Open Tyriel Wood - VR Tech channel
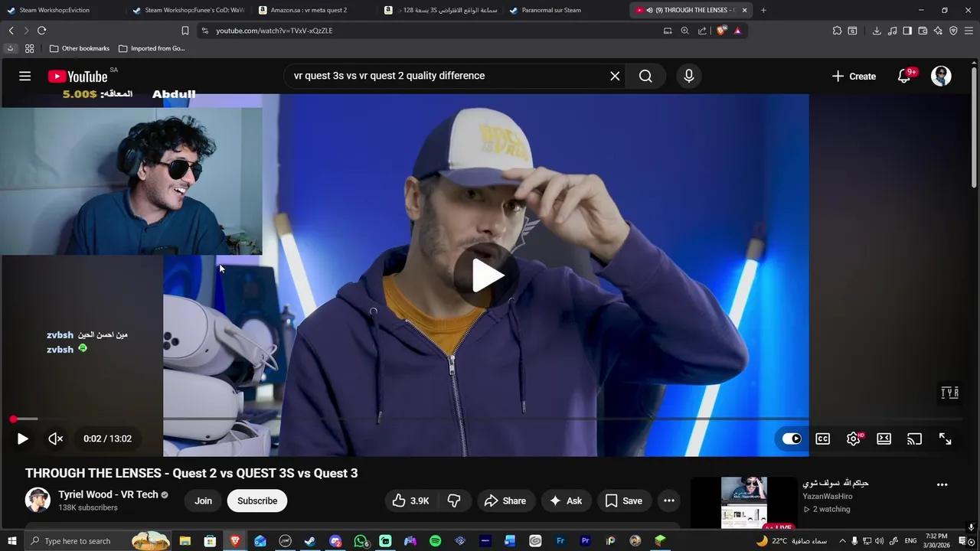Image resolution: width=980 pixels, height=551 pixels. [x=108, y=494]
